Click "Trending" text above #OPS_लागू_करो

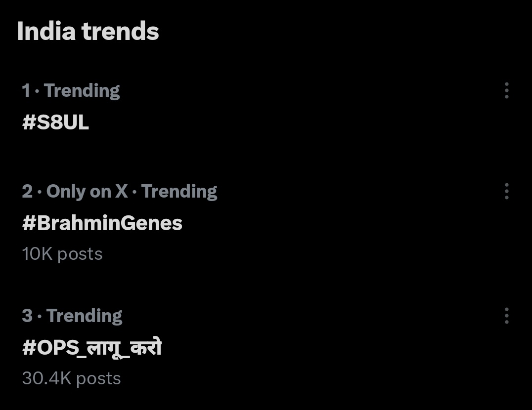84,316
